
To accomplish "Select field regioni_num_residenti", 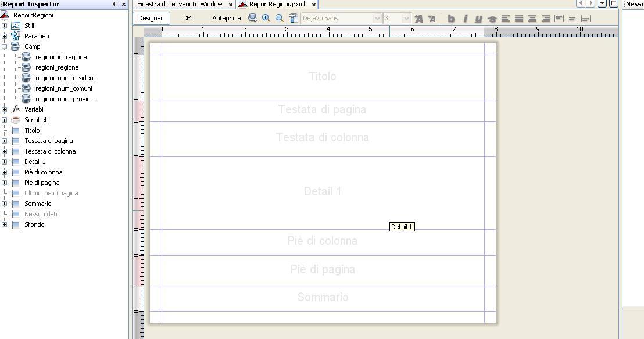I will click(x=66, y=78).
